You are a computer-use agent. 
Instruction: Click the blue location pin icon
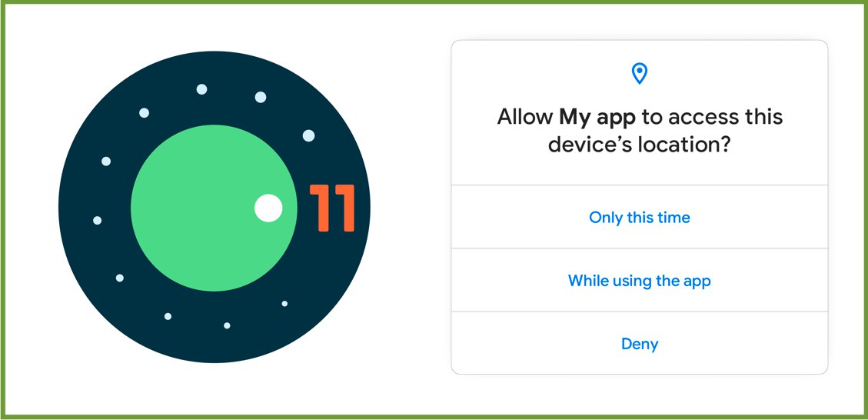coord(640,74)
